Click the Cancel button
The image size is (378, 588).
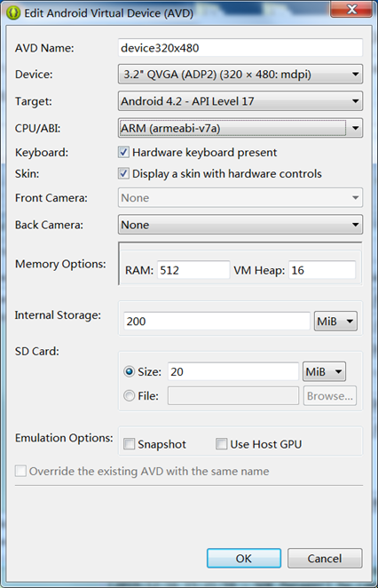tap(325, 559)
